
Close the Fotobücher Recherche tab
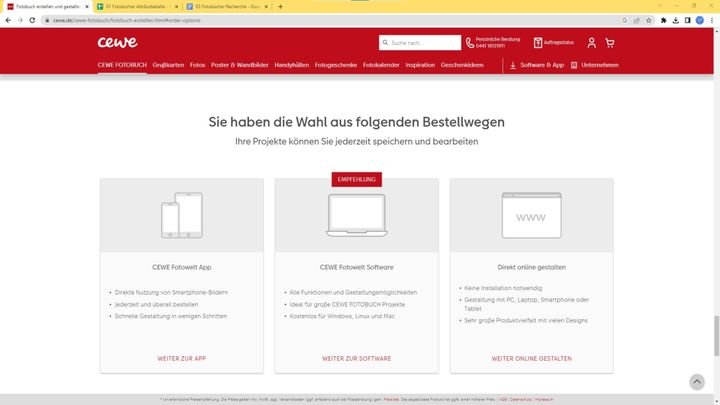point(266,7)
